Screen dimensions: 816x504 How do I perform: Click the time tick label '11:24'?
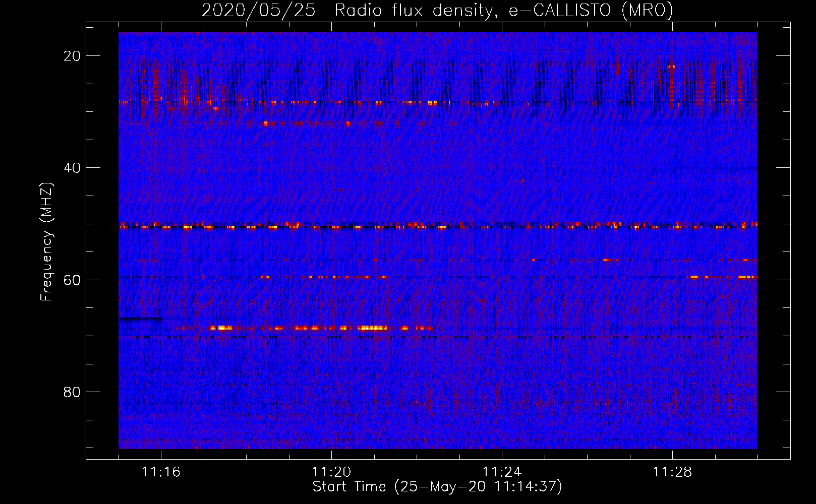point(502,472)
